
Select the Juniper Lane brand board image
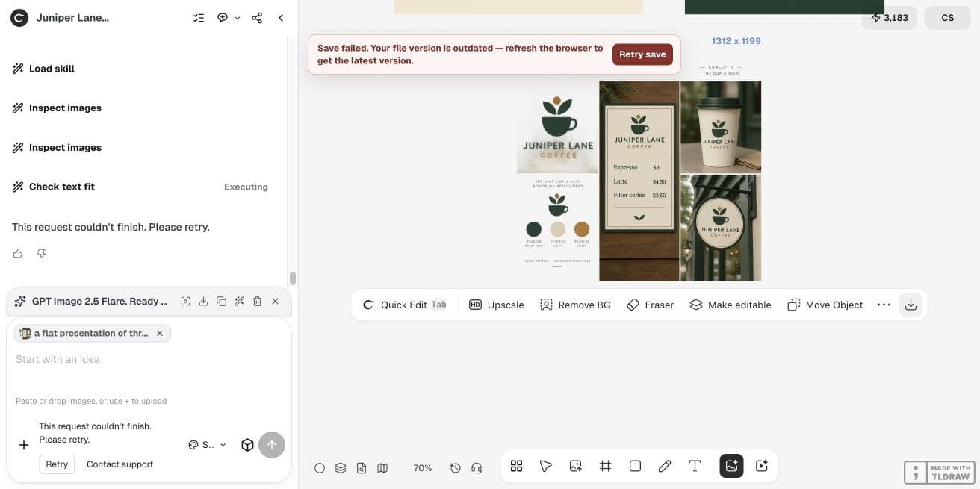(639, 172)
